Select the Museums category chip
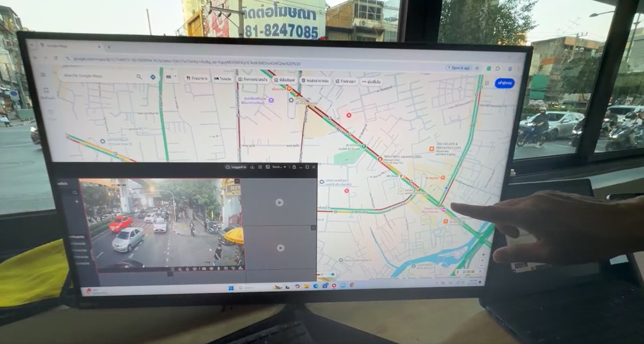The width and height of the screenshot is (644, 344). [284, 80]
